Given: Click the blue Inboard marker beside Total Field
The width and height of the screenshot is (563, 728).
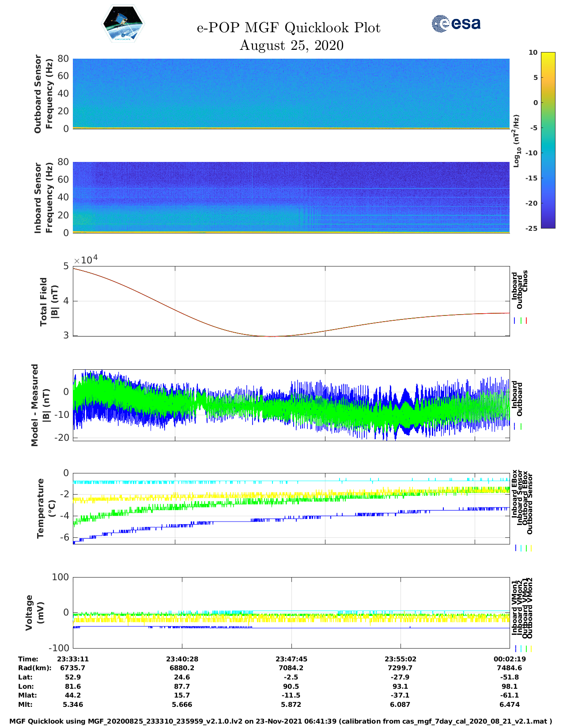Looking at the screenshot, I should tap(515, 321).
